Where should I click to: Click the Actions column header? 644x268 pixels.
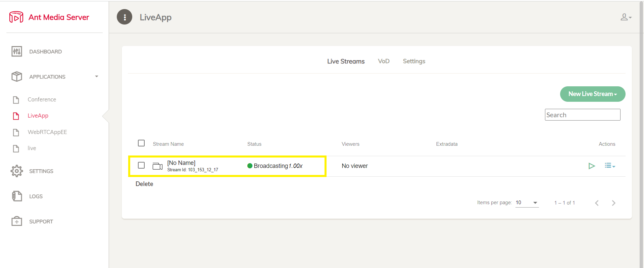pos(607,144)
